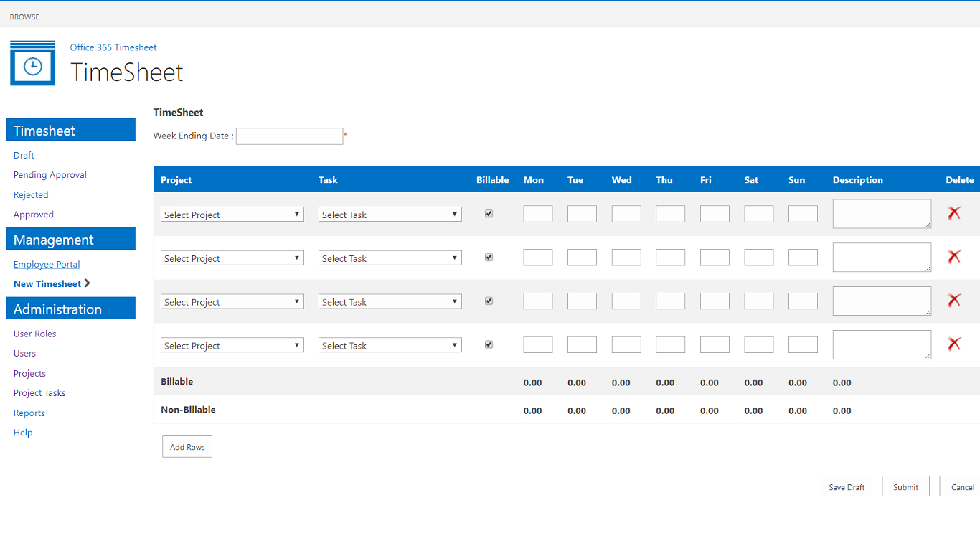Click the Office 365 Timesheet clock logo
The height and width of the screenshot is (551, 980).
(x=32, y=63)
